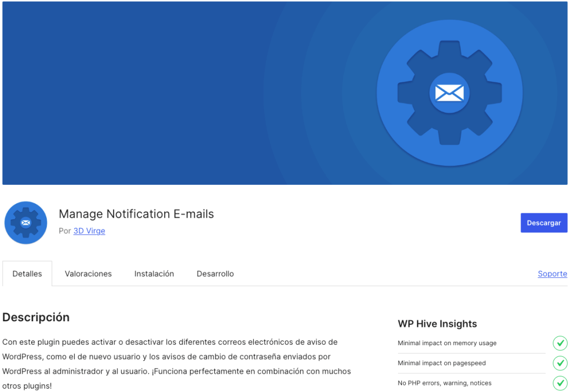This screenshot has height=392, width=570.
Task: Click the checkmark beside No PHP errors
Action: (x=560, y=383)
